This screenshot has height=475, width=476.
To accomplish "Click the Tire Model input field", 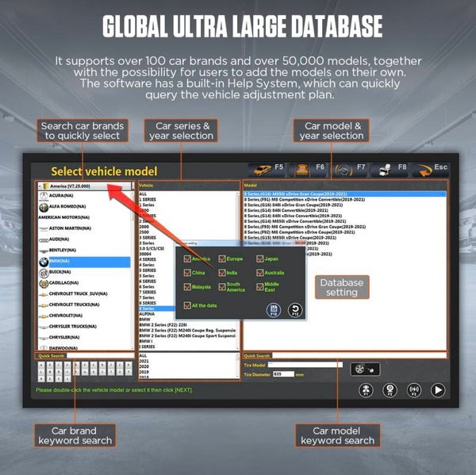I will click(x=305, y=365).
